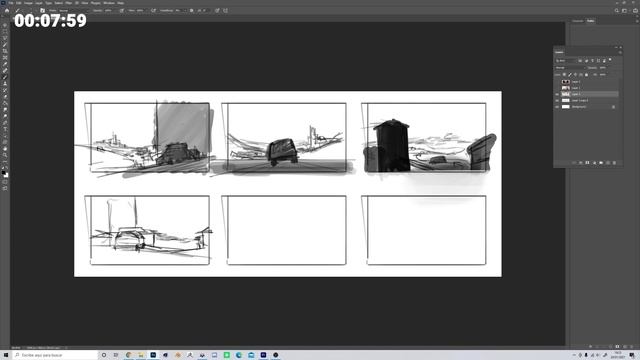Viewport: 640px width, 360px height.
Task: Open the Smoothing value dropdown
Action: [x=181, y=11]
